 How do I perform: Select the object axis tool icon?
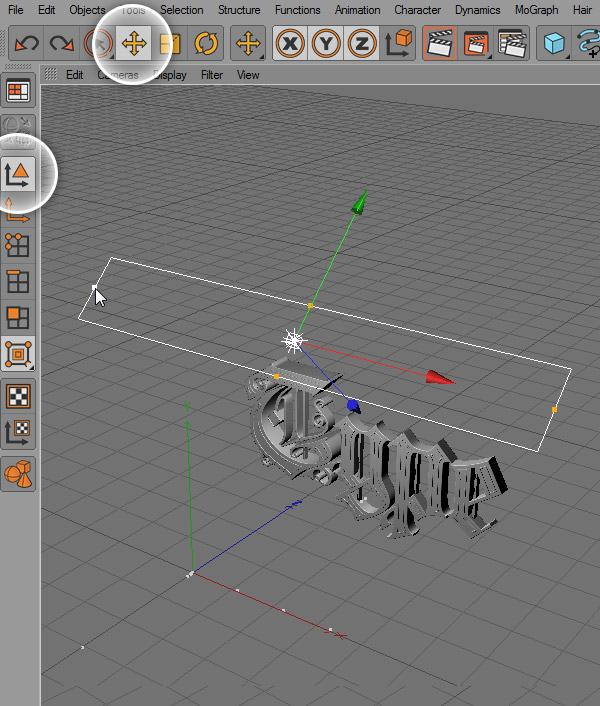18,210
